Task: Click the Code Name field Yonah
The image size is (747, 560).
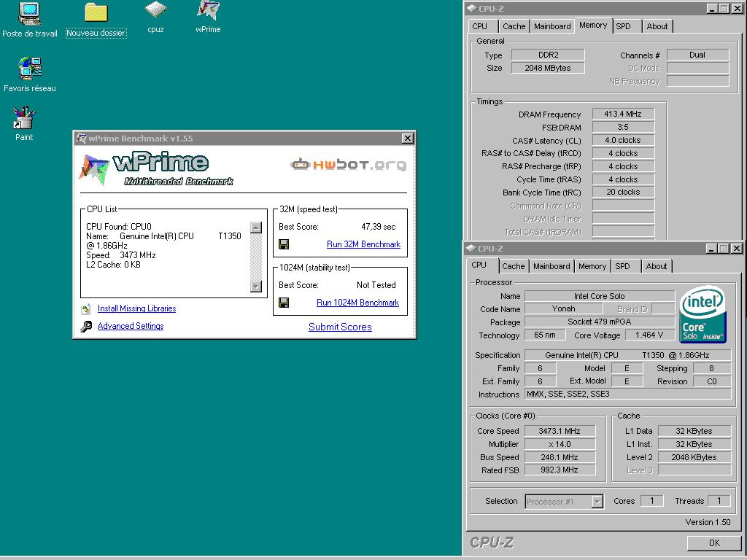Action: (x=564, y=309)
